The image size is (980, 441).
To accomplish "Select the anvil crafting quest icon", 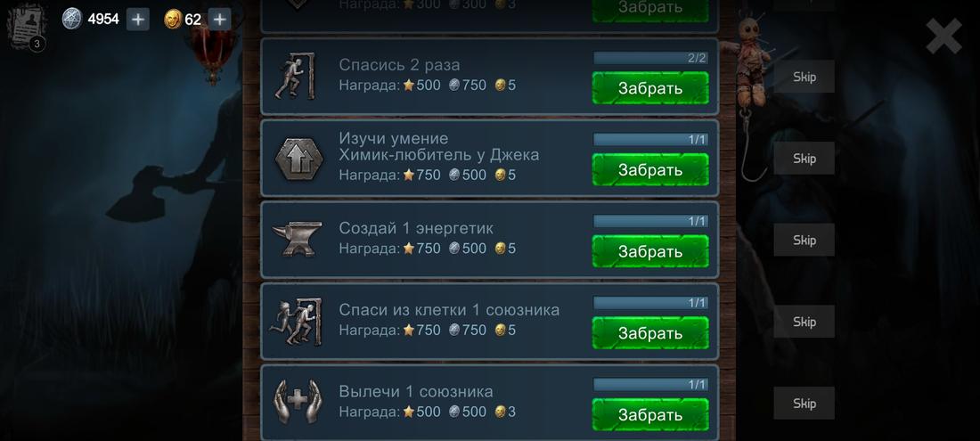I will [x=298, y=239].
